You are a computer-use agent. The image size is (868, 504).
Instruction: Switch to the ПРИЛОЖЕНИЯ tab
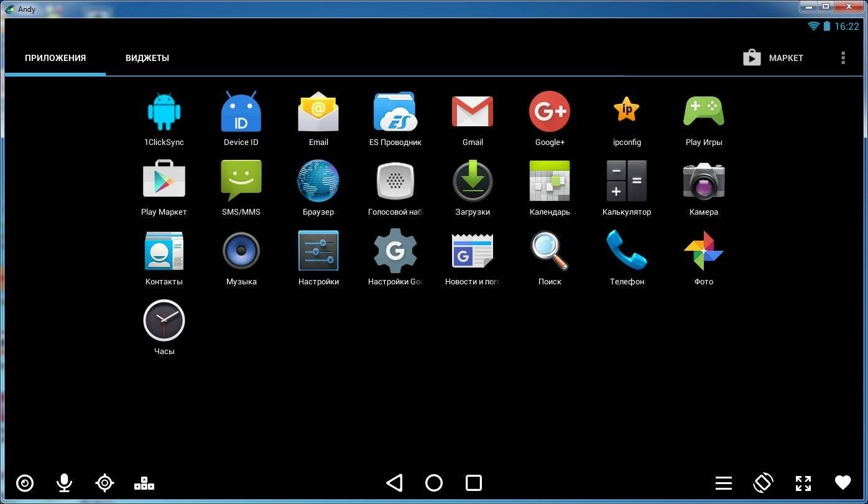(55, 58)
